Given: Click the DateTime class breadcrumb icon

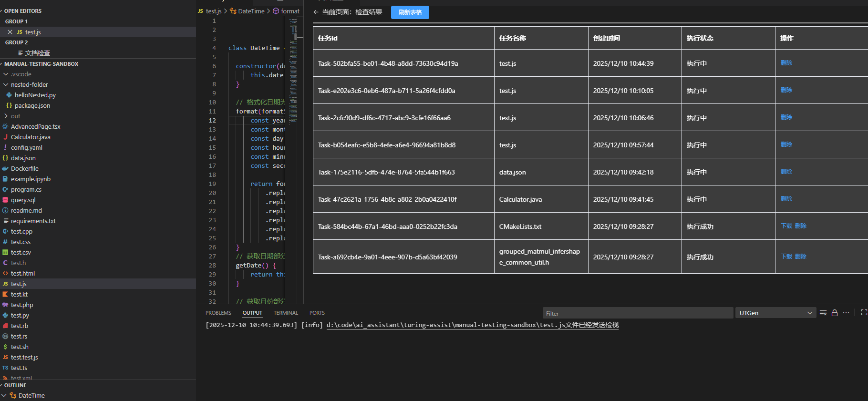Looking at the screenshot, I should tap(233, 11).
